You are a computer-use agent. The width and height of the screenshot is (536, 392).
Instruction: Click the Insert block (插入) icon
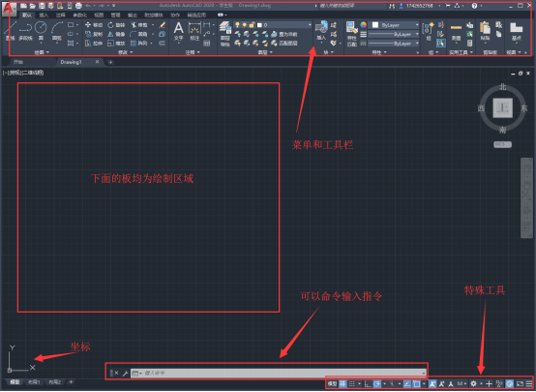click(321, 30)
